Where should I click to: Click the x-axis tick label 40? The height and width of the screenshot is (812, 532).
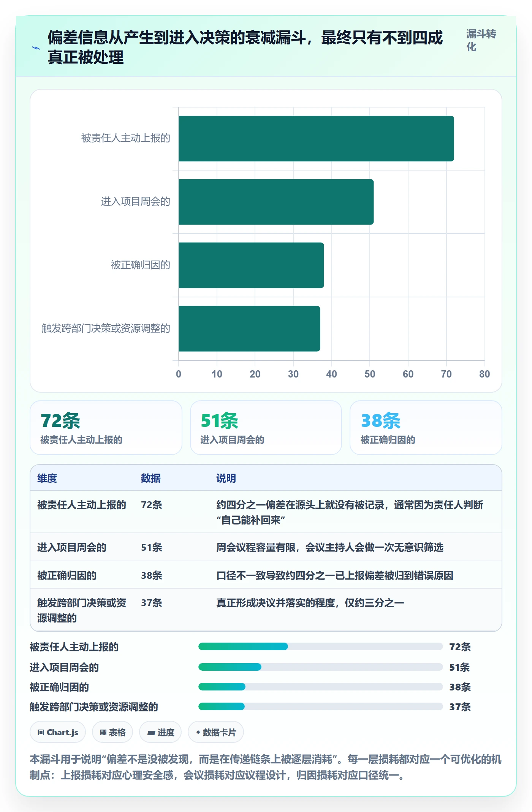[x=331, y=374]
